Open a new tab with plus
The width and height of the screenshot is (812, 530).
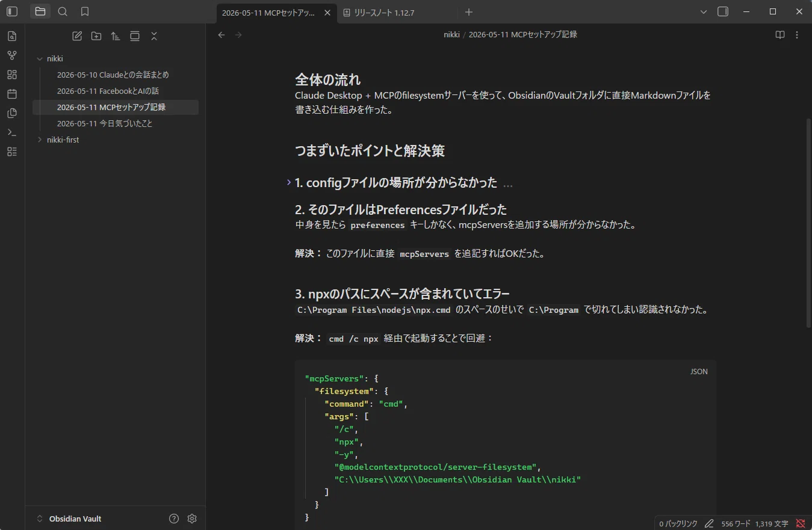(469, 12)
